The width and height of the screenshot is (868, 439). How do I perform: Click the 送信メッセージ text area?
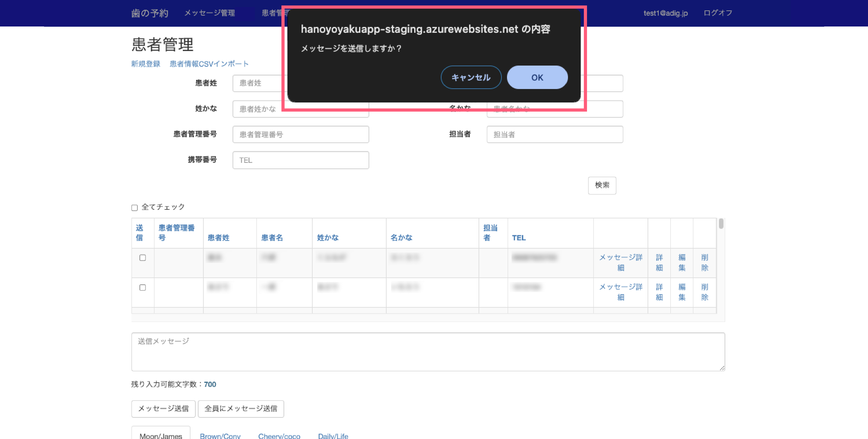pos(428,352)
